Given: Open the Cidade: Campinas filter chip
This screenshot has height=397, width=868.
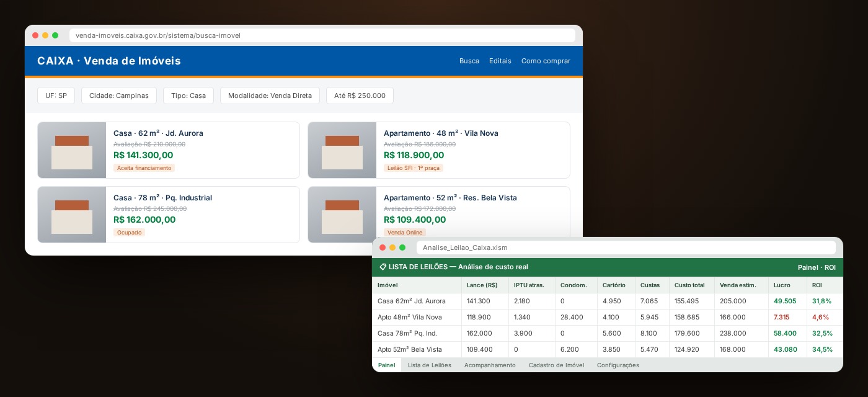Looking at the screenshot, I should click(x=119, y=96).
